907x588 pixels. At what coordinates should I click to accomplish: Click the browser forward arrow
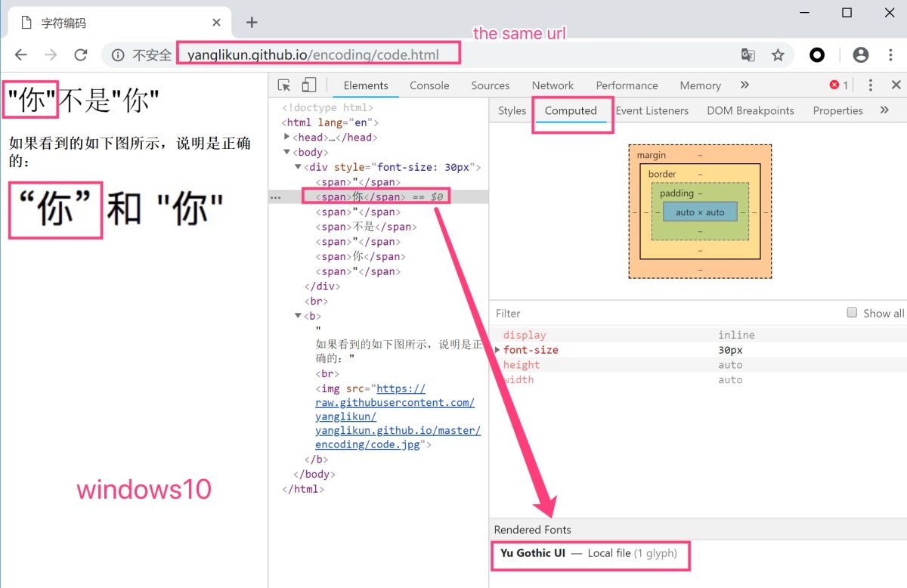(x=51, y=55)
